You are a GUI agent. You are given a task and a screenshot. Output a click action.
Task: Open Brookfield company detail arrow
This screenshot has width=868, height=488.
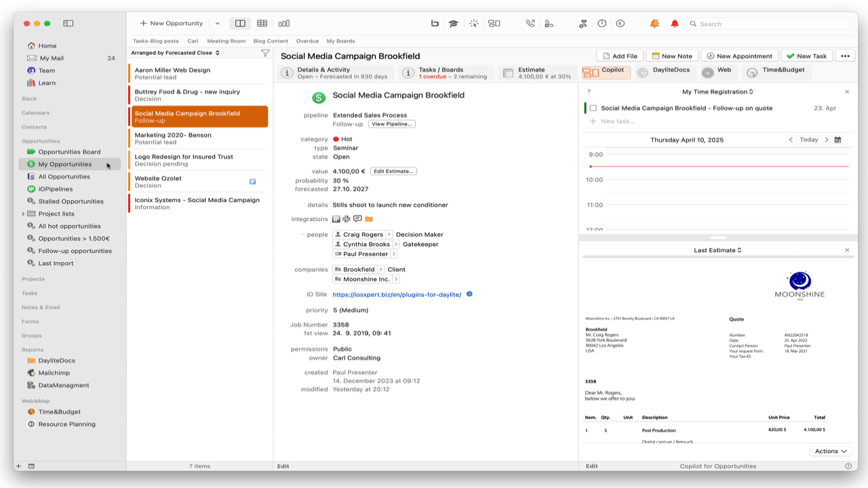click(380, 269)
